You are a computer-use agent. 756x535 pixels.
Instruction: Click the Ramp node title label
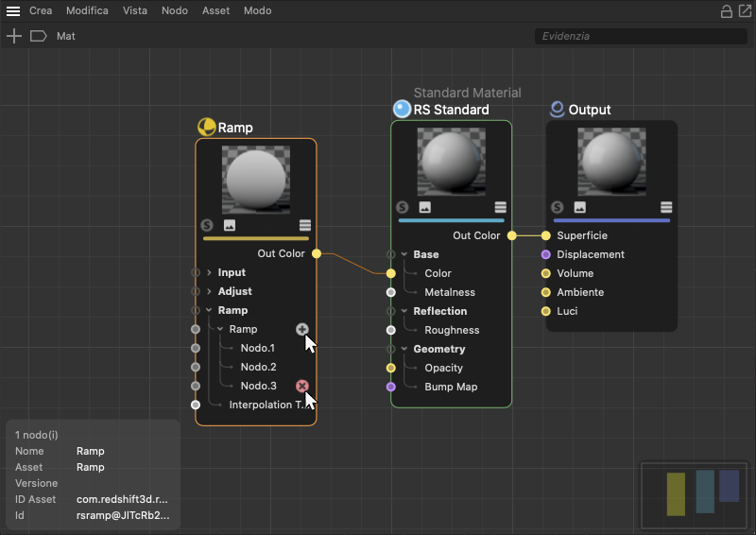pyautogui.click(x=235, y=128)
